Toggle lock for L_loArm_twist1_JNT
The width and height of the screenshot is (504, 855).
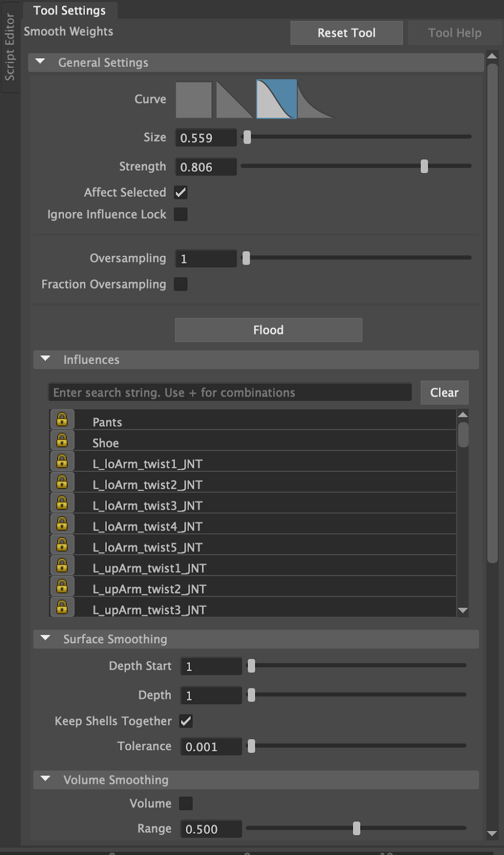click(x=62, y=462)
